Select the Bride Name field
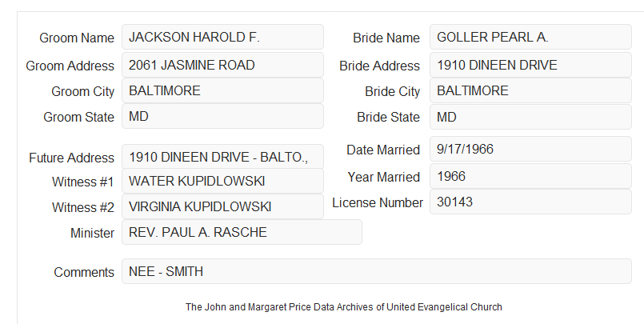 (x=530, y=37)
